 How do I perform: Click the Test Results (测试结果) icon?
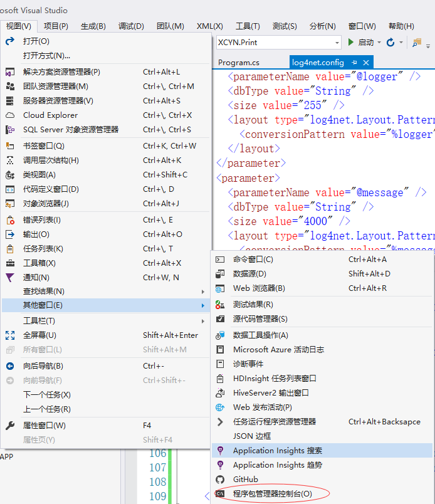220,305
